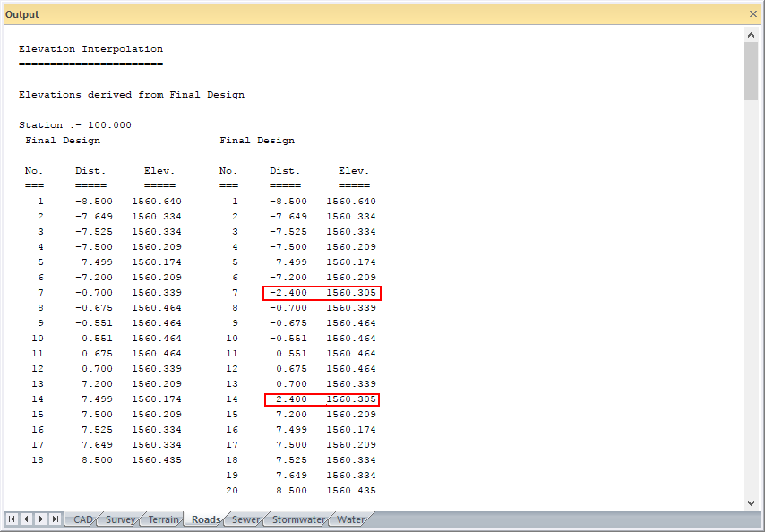The height and width of the screenshot is (532, 765).
Task: Click the scroll down arrow
Action: point(751,502)
